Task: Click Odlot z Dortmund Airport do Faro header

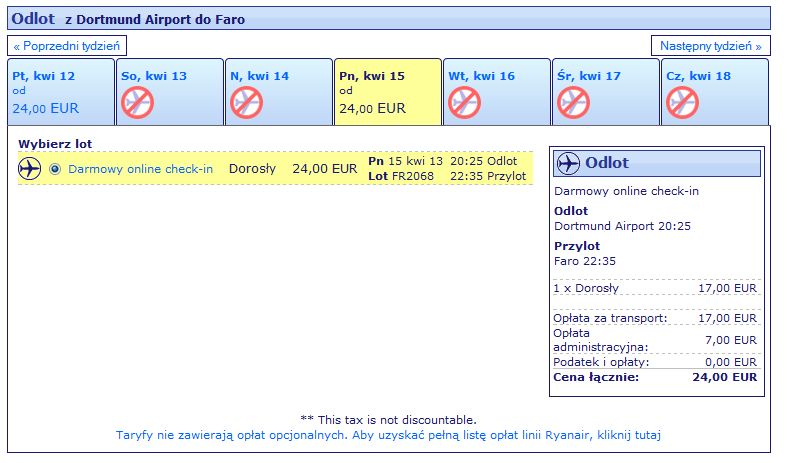Action: point(389,19)
